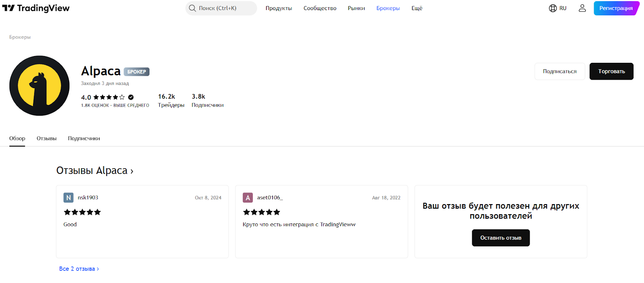Image resolution: width=644 pixels, height=283 pixels.
Task: Click the A avatar of aset0106_
Action: pyautogui.click(x=248, y=198)
